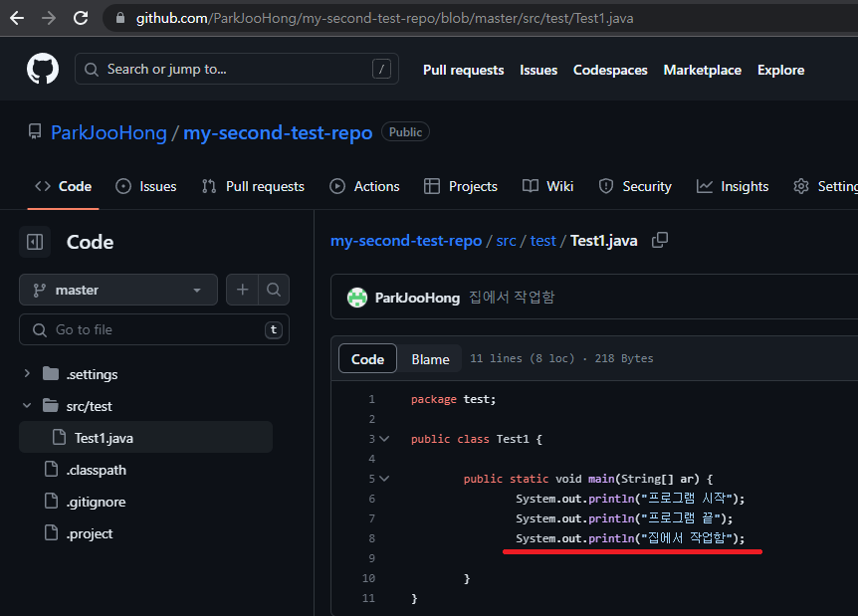The width and height of the screenshot is (858, 616).
Task: Click the 't' shortcut key in Go to file
Action: pos(274,329)
